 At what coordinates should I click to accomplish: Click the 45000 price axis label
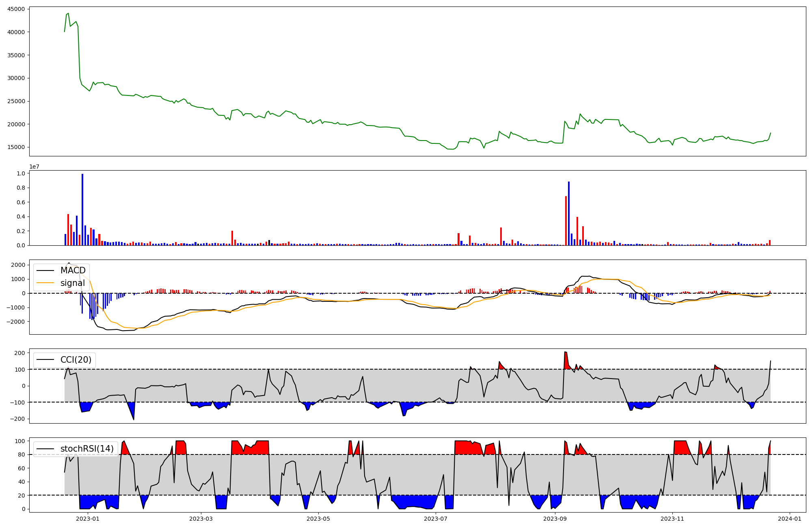pyautogui.click(x=16, y=9)
